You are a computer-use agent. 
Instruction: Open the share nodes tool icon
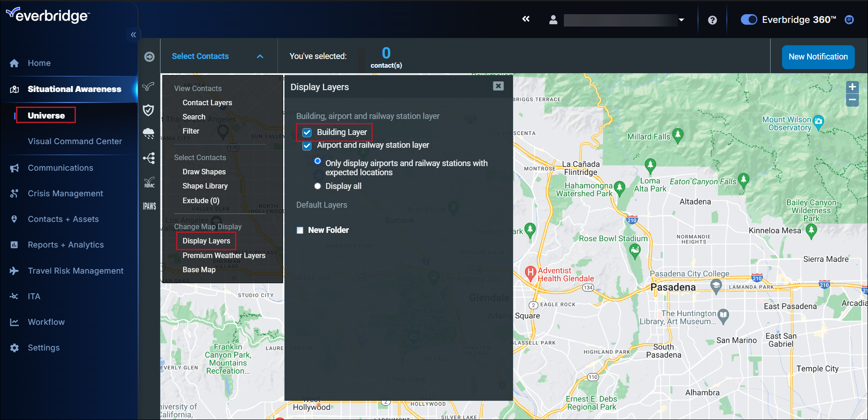click(149, 158)
